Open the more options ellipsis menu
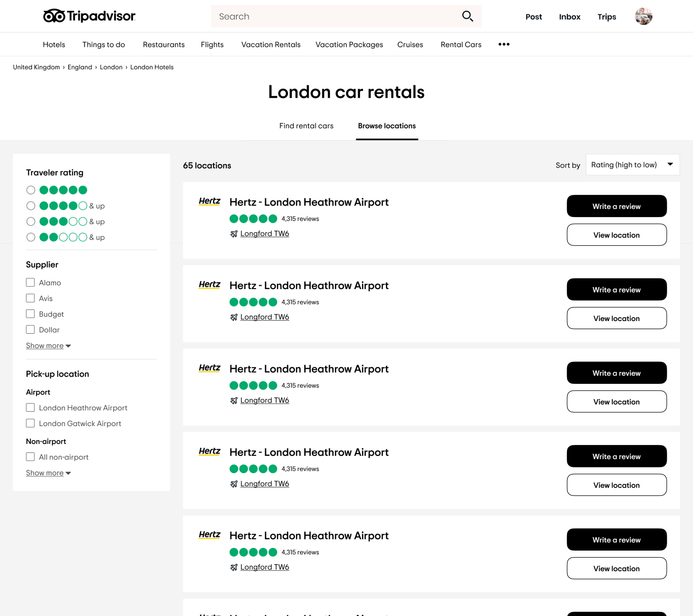The image size is (693, 616). point(504,44)
